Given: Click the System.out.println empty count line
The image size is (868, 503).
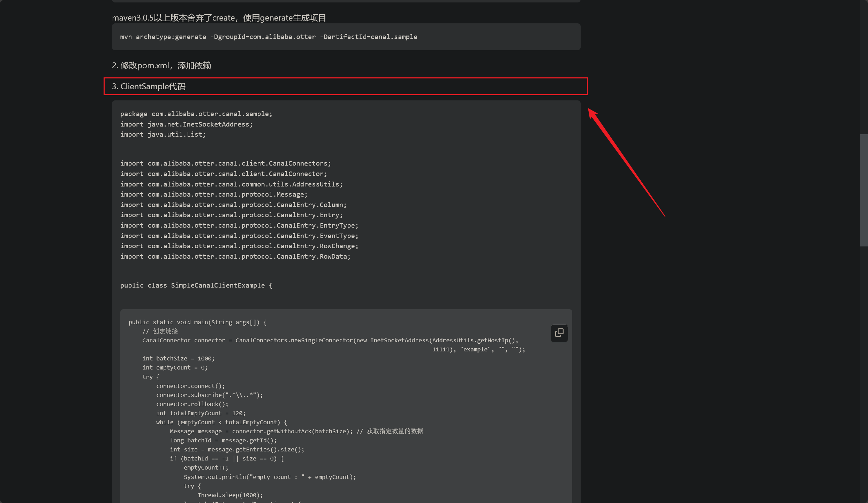Looking at the screenshot, I should tap(270, 477).
